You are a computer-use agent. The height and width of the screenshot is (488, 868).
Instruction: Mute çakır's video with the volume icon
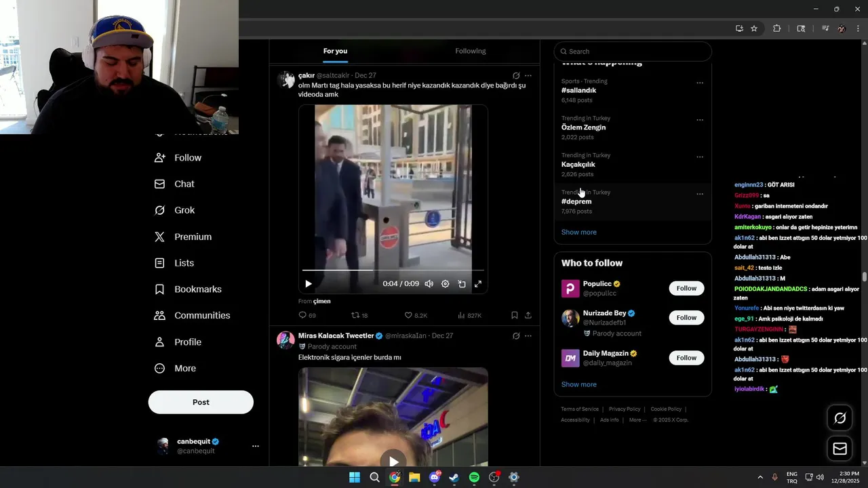pyautogui.click(x=429, y=284)
